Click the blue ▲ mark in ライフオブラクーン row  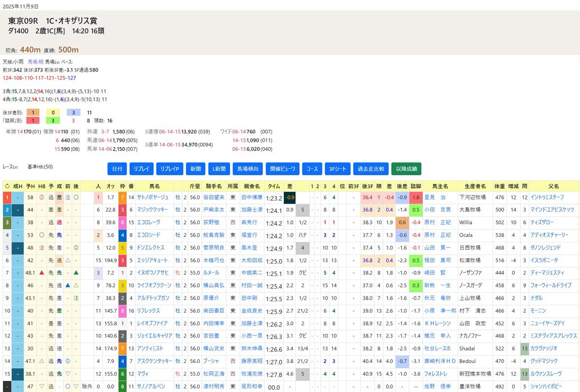click(x=68, y=285)
